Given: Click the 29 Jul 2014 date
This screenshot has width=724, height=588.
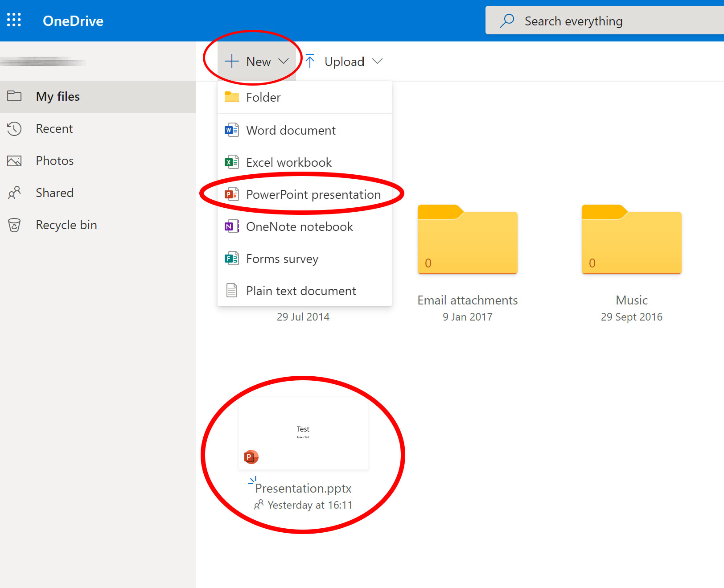Looking at the screenshot, I should click(x=303, y=317).
